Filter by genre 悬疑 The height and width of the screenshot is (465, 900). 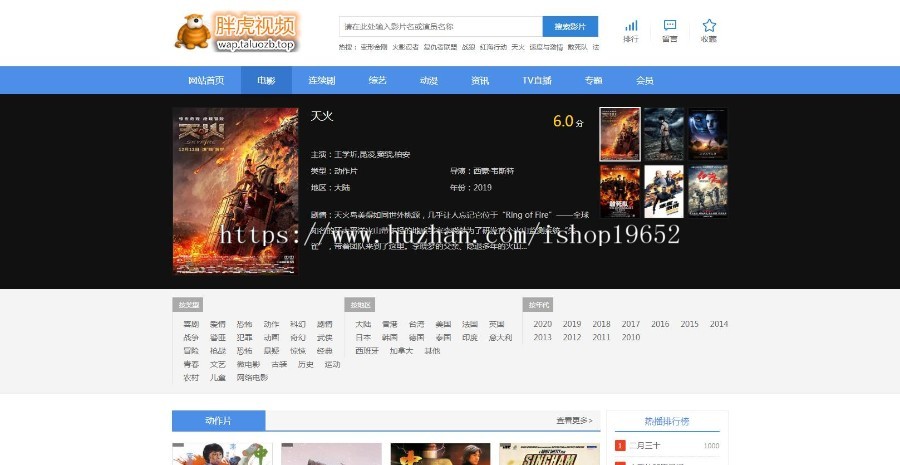271,350
